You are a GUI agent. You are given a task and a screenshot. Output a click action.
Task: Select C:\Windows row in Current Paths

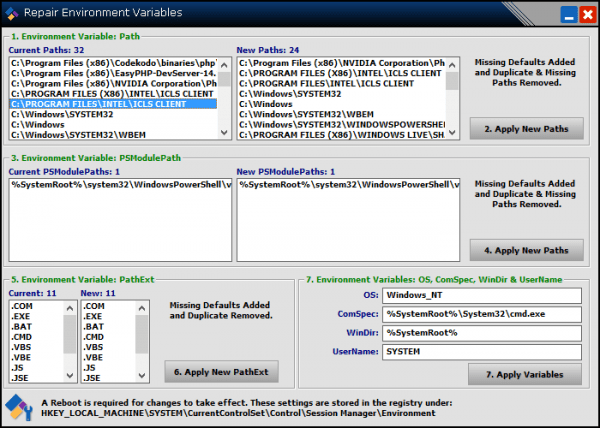[114, 125]
